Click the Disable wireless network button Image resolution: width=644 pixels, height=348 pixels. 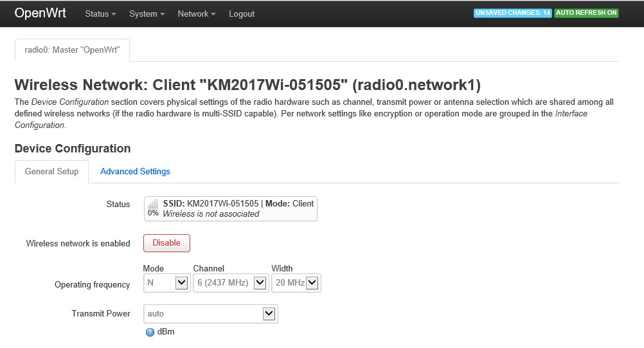coord(166,243)
